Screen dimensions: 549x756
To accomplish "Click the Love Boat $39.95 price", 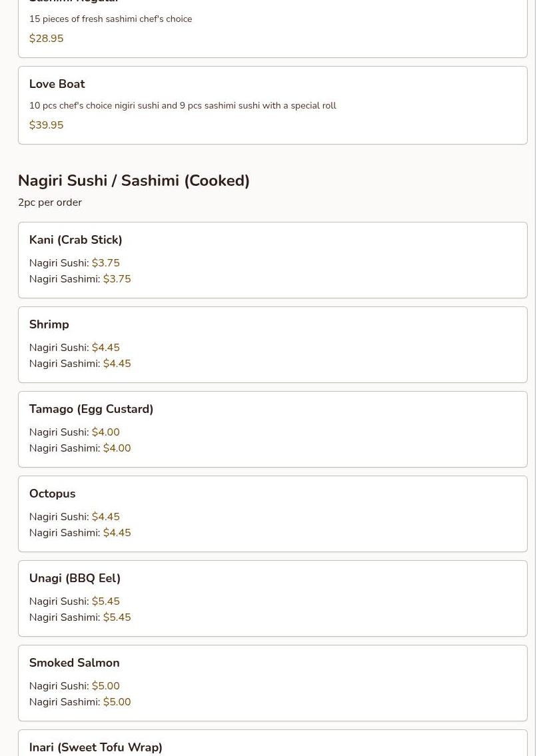I will click(46, 125).
